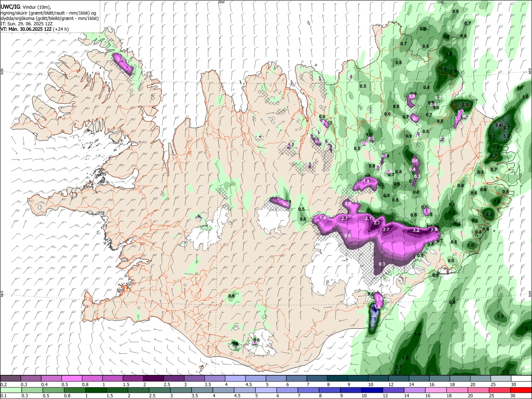
Task: Select the light lavender 4–4.5 snow legend swatch
Action: pos(235,378)
